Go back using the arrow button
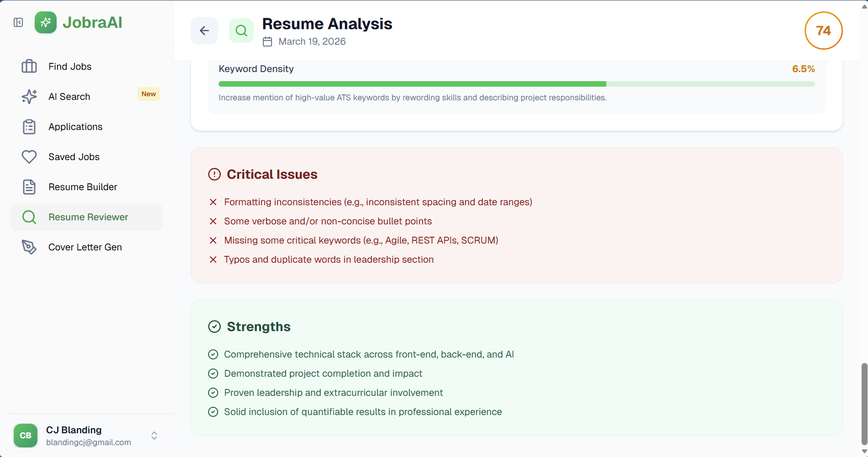The height and width of the screenshot is (457, 868). click(204, 31)
